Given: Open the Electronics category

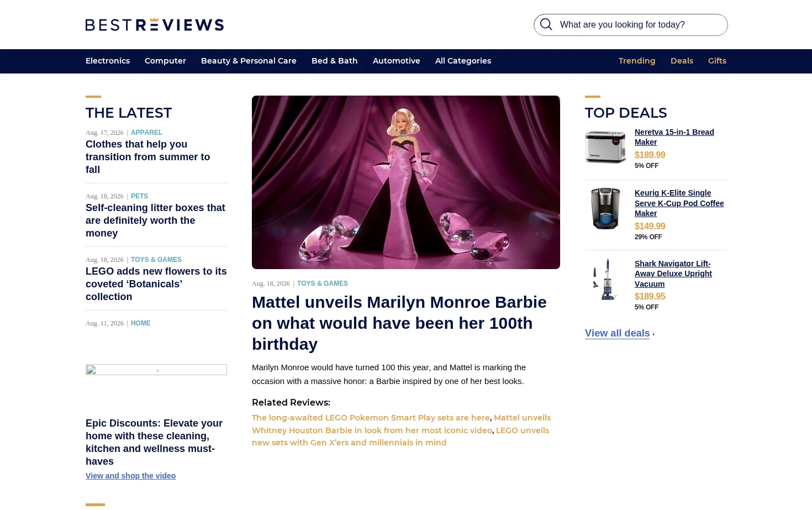Looking at the screenshot, I should pyautogui.click(x=108, y=61).
